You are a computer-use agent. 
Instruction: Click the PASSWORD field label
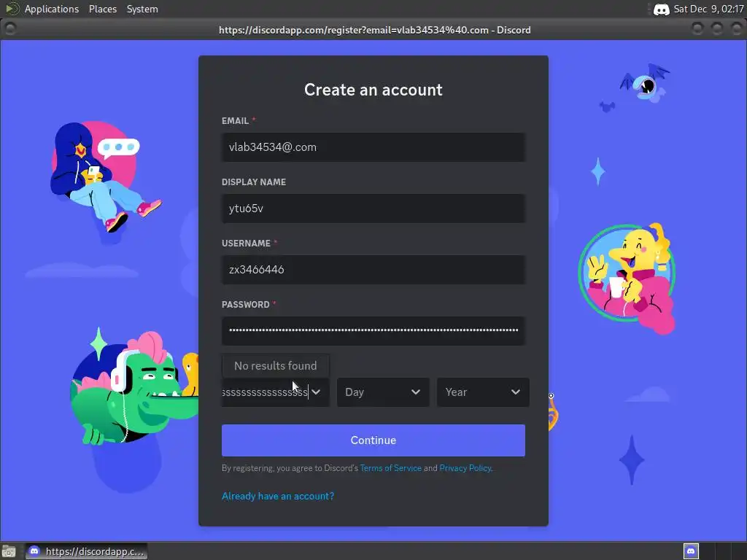tap(246, 305)
